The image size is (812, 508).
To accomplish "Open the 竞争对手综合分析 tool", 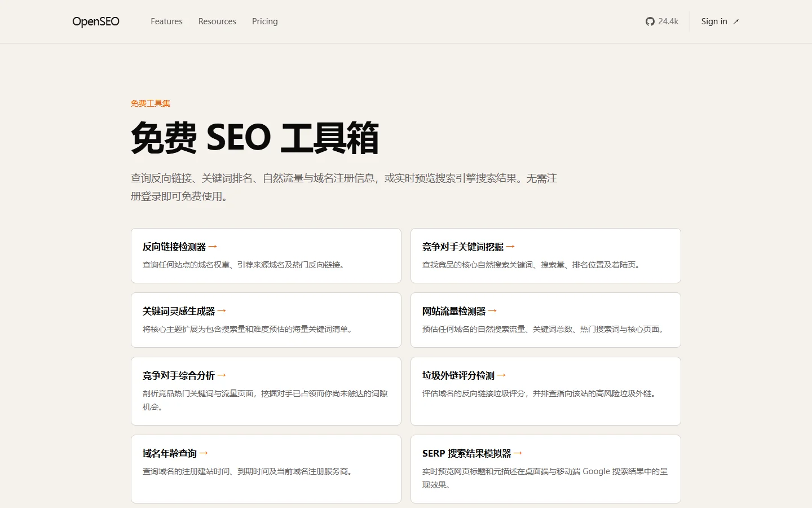I will coord(266,391).
